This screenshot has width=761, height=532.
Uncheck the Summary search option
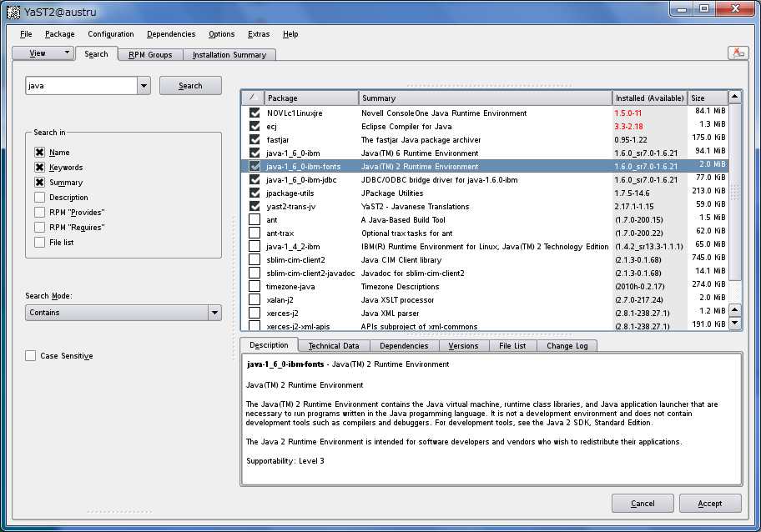coord(40,183)
